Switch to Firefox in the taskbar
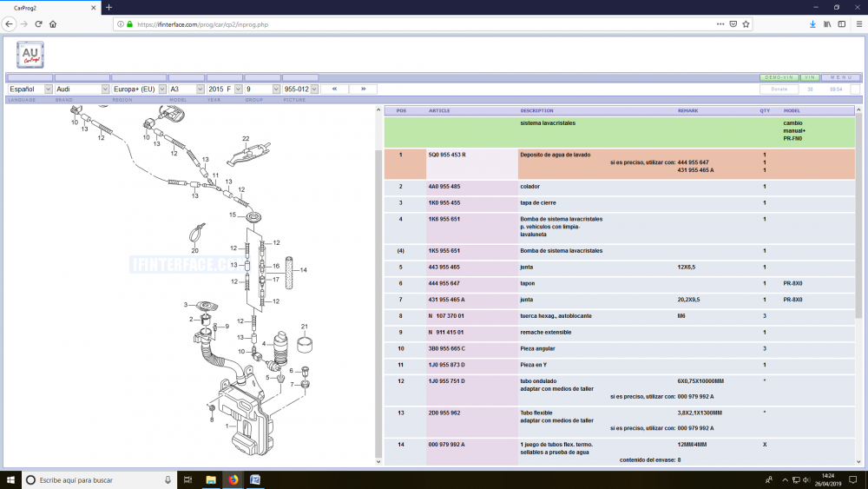 (x=233, y=479)
